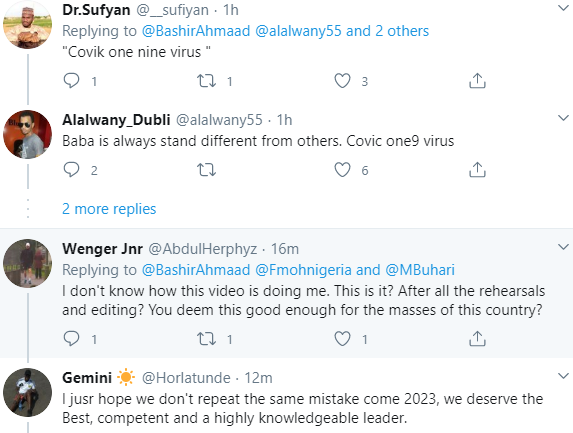Viewport: 573px width, 433px height.
Task: Reply to Dr.Sufyan's tweet
Action: point(71,81)
